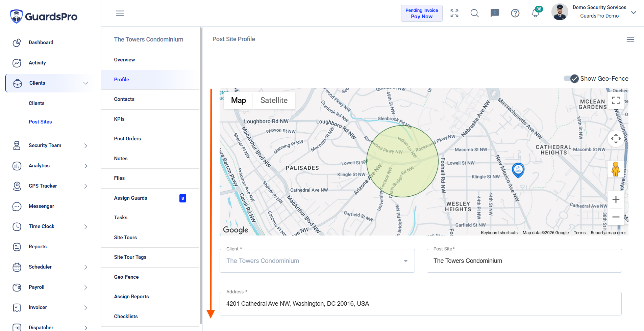Disable the Show Geo-Fence toggle
The height and width of the screenshot is (331, 644).
(571, 79)
